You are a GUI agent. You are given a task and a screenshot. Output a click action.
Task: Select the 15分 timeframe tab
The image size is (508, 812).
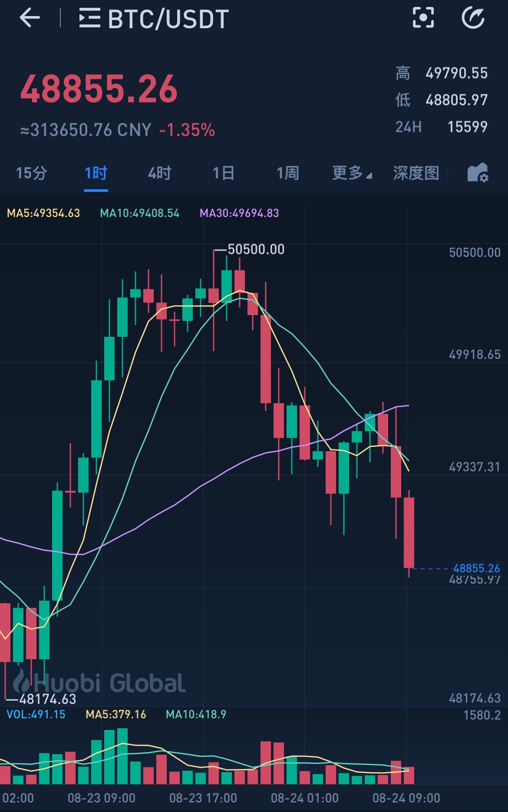tap(31, 173)
